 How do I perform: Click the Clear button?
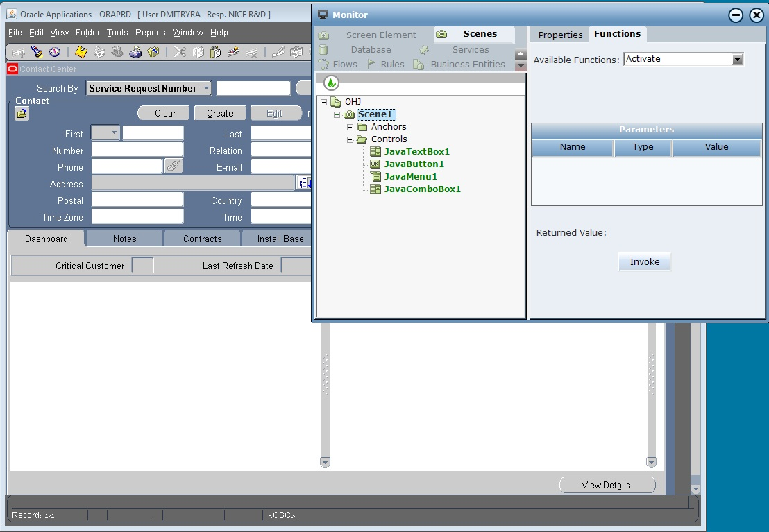coord(164,113)
